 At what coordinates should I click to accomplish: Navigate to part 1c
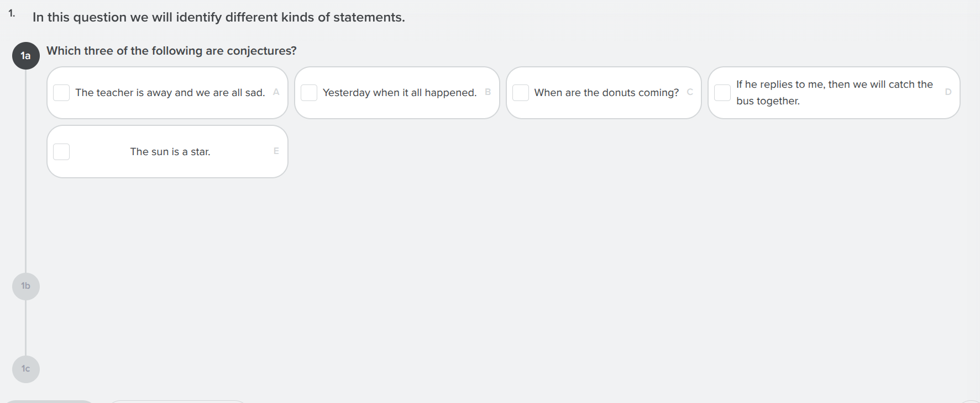(26, 369)
